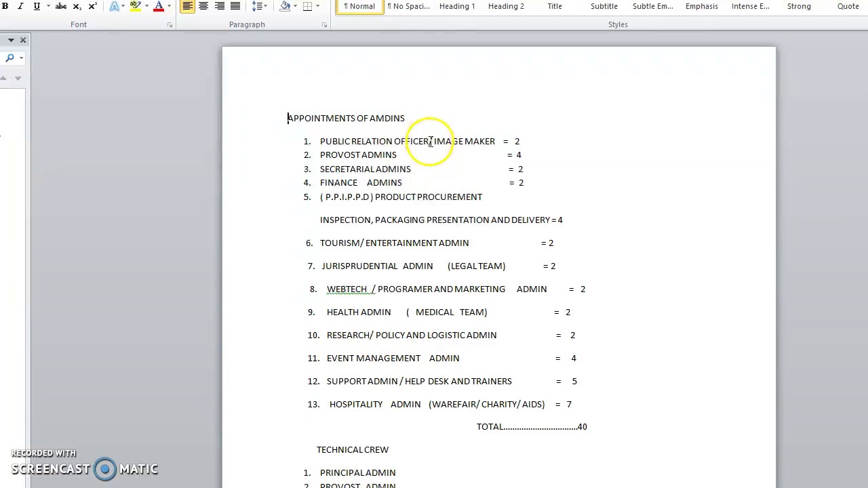Viewport: 868px width, 488px height.
Task: Apply Borders to paragraph
Action: point(307,6)
